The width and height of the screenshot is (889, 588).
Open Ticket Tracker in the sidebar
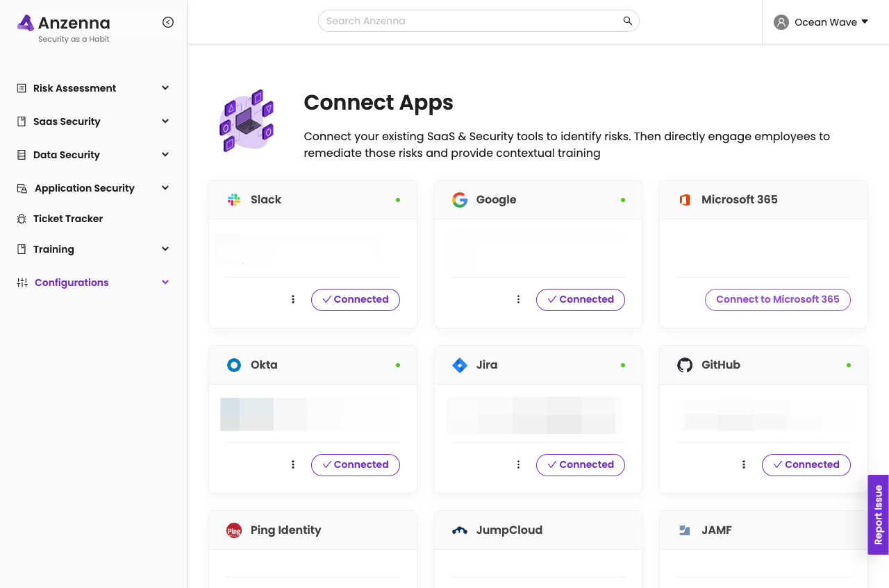pyautogui.click(x=68, y=219)
